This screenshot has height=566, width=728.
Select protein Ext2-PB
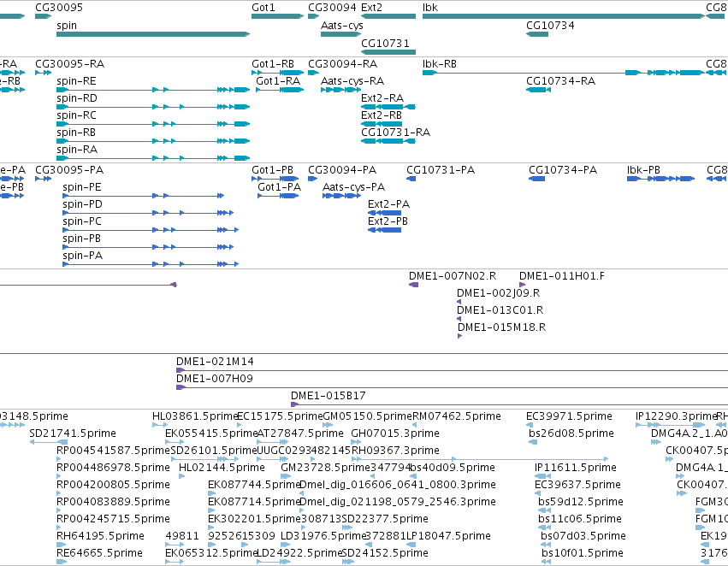pyautogui.click(x=388, y=221)
